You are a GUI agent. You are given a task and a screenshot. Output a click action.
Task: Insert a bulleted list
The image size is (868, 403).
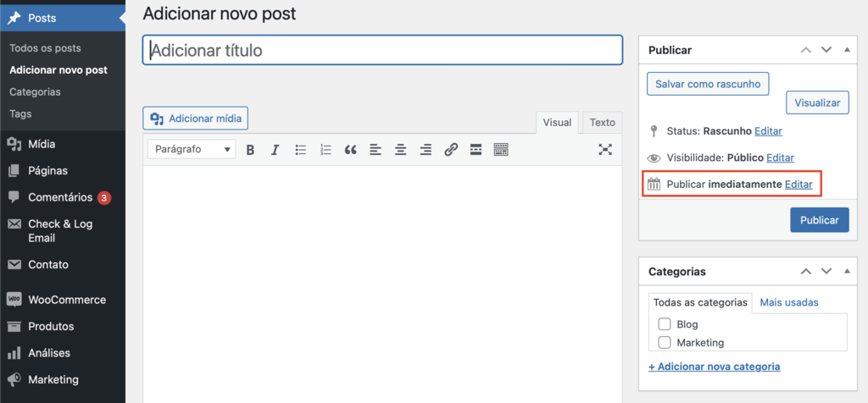point(301,149)
